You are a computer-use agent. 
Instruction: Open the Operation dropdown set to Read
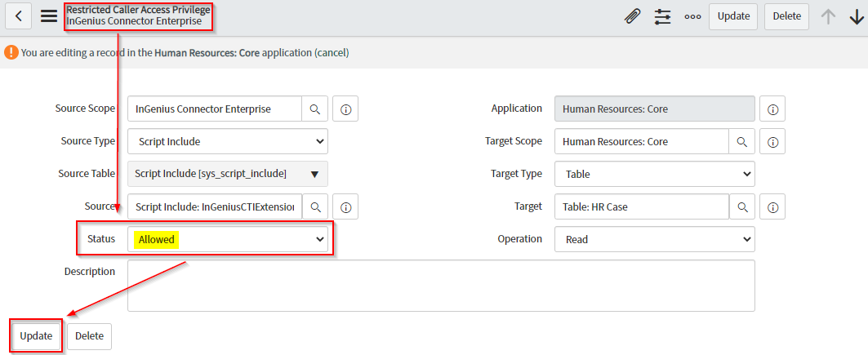(x=654, y=239)
